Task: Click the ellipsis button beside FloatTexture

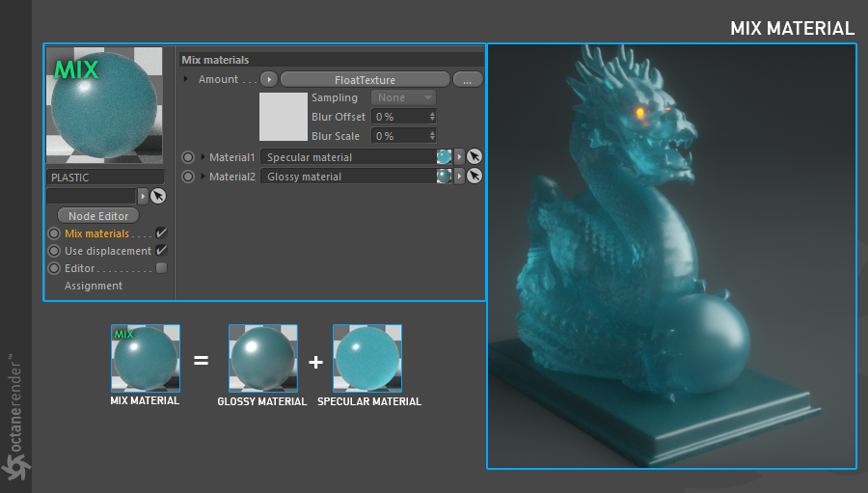Action: 468,80
